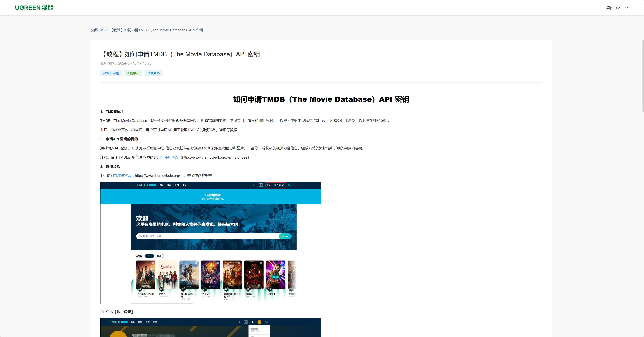Click the 人物 menu in the first TMDB screenshot
This screenshot has height=337, width=644.
[x=177, y=185]
